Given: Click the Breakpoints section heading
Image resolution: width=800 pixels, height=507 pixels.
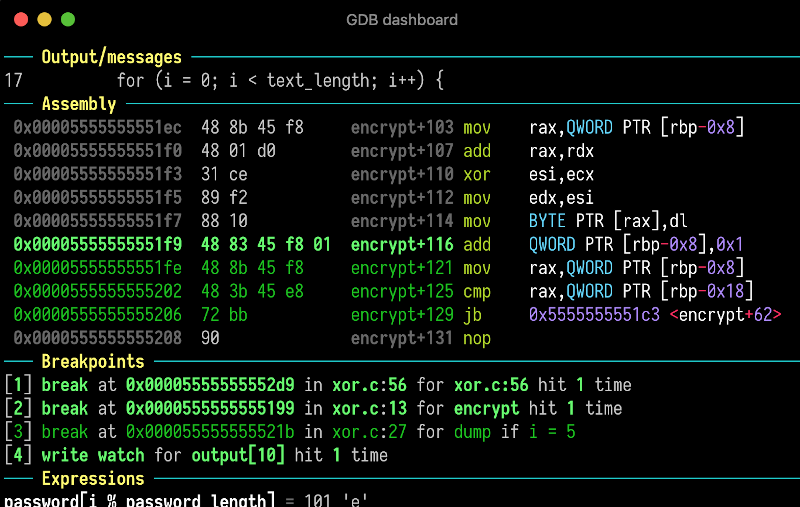Looking at the screenshot, I should click(x=92, y=362).
